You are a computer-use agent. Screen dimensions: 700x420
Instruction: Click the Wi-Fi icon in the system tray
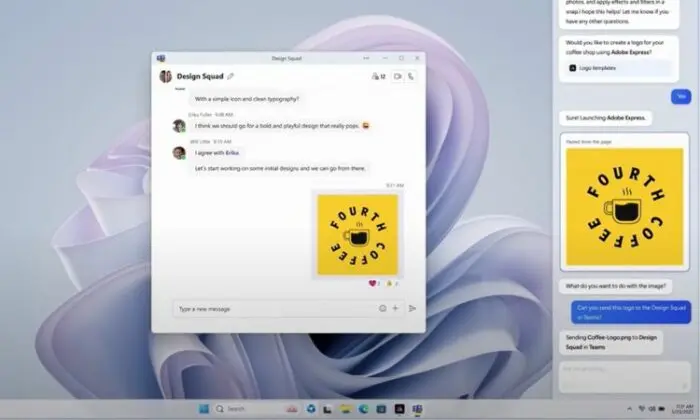(x=642, y=409)
